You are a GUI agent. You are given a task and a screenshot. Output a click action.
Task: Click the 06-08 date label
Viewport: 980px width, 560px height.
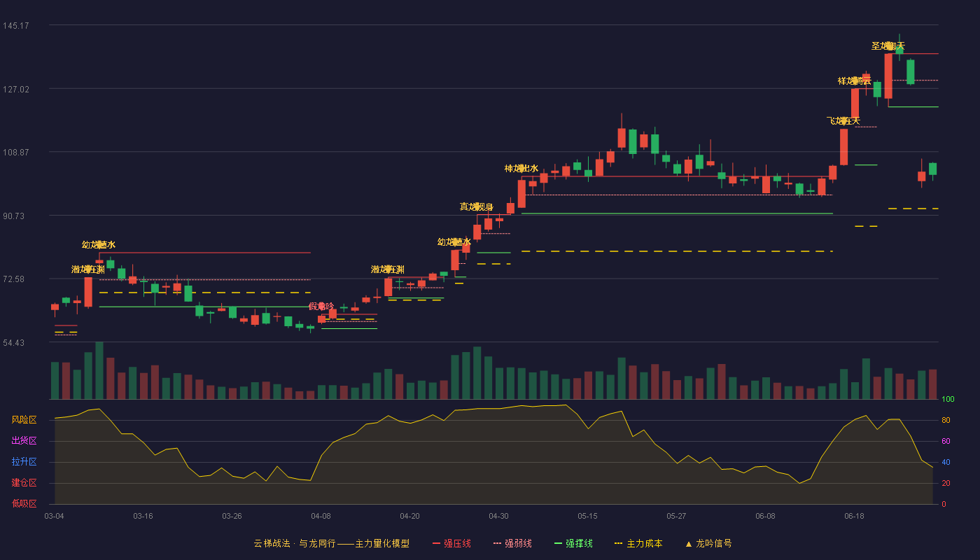click(x=765, y=516)
